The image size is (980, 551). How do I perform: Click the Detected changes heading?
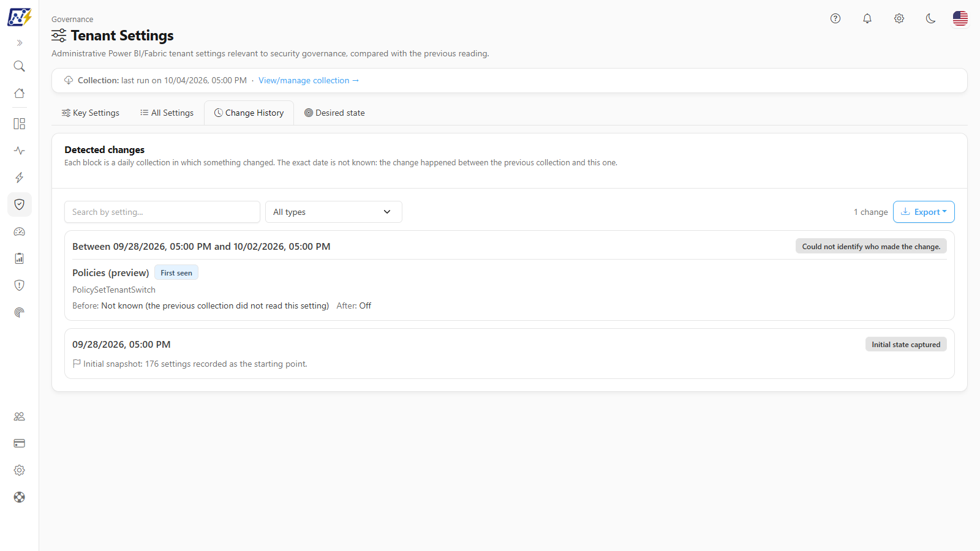point(105,149)
